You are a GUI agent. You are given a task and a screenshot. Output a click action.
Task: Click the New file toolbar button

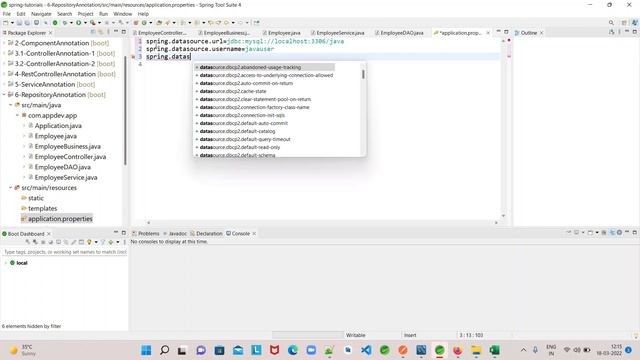[x=6, y=23]
